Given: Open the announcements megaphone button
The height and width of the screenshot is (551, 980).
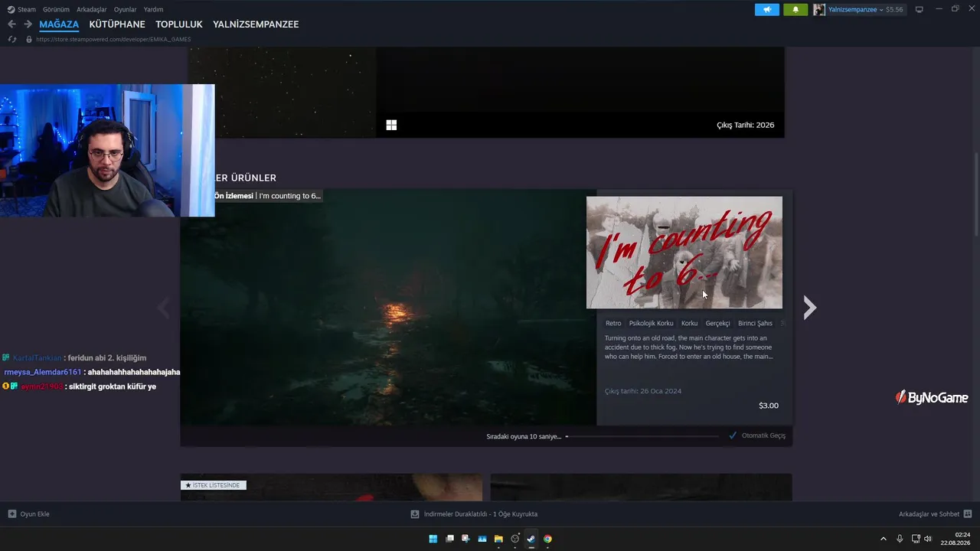Looking at the screenshot, I should click(x=766, y=10).
